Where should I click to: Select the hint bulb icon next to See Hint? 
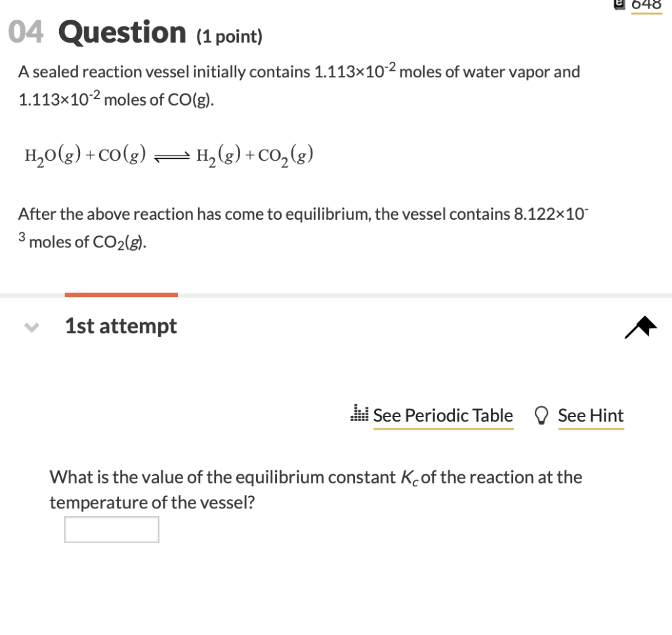[541, 415]
